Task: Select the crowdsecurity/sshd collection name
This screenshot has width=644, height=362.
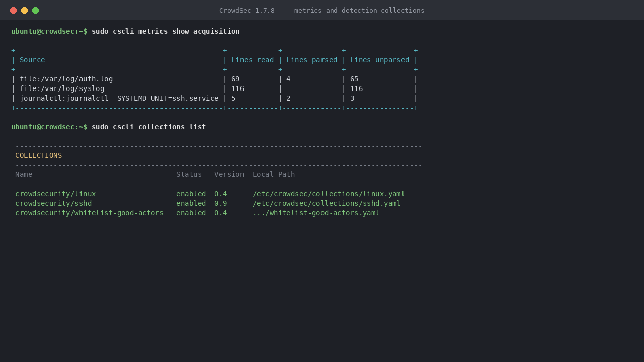Action: pos(53,203)
